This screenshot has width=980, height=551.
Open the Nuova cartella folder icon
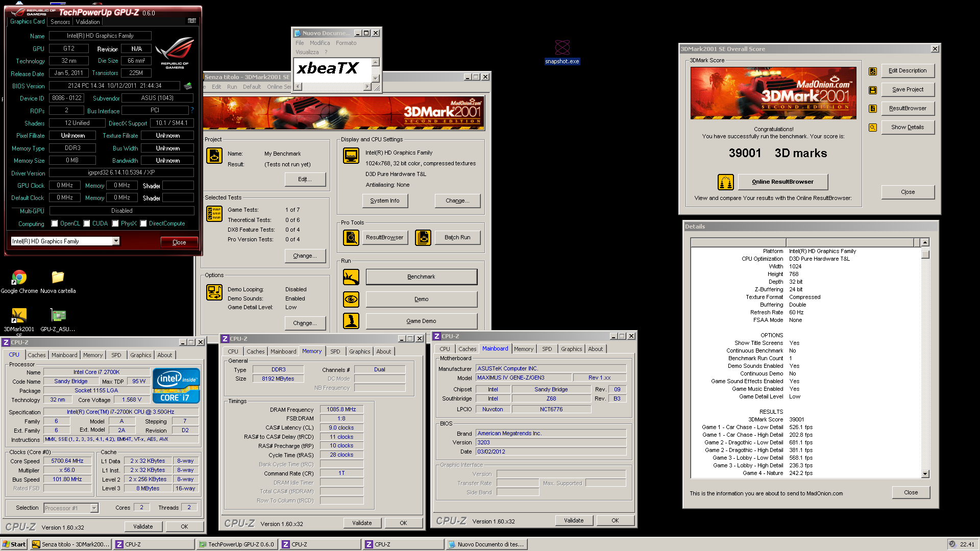tap(58, 282)
